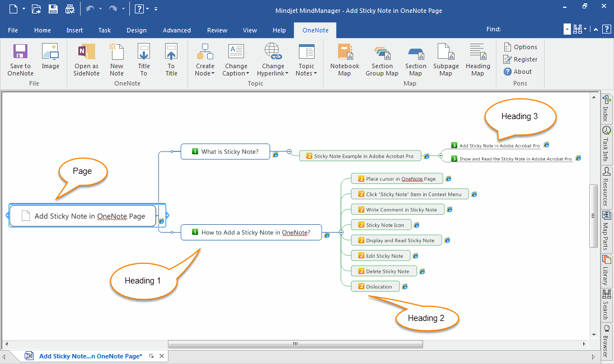Switch to the Design tab
The image size is (614, 364).
pos(136,30)
